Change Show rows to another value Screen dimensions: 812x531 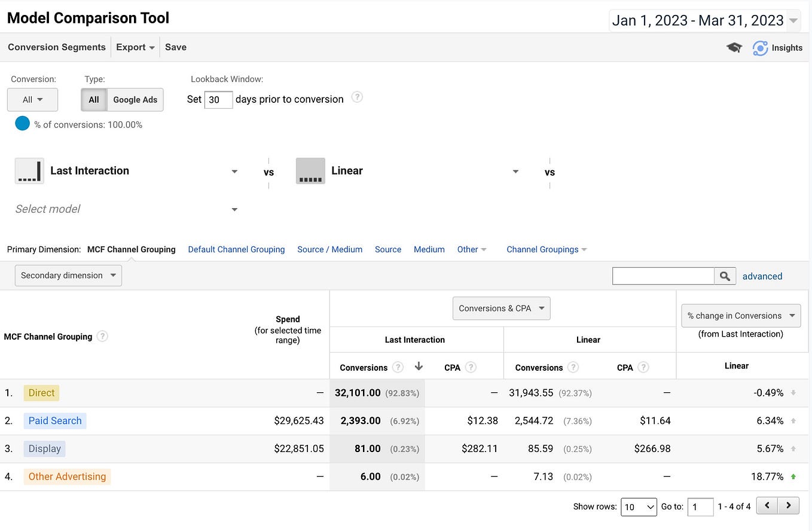pyautogui.click(x=639, y=506)
